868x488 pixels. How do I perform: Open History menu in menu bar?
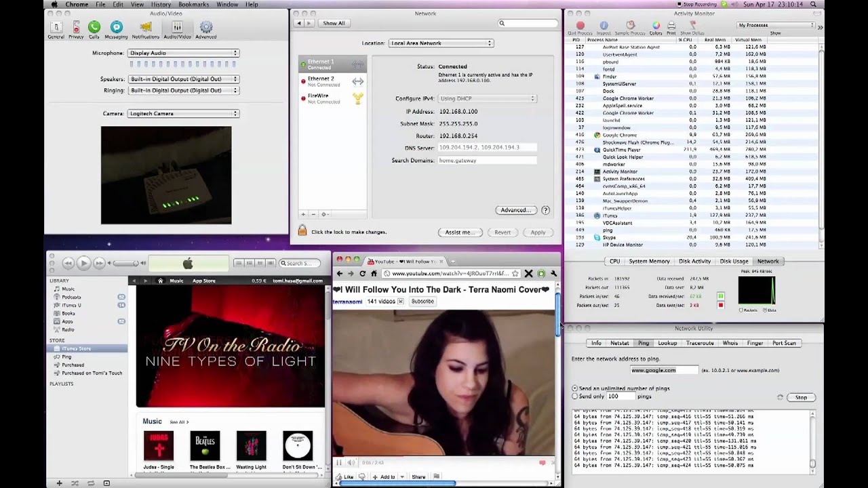(161, 4)
